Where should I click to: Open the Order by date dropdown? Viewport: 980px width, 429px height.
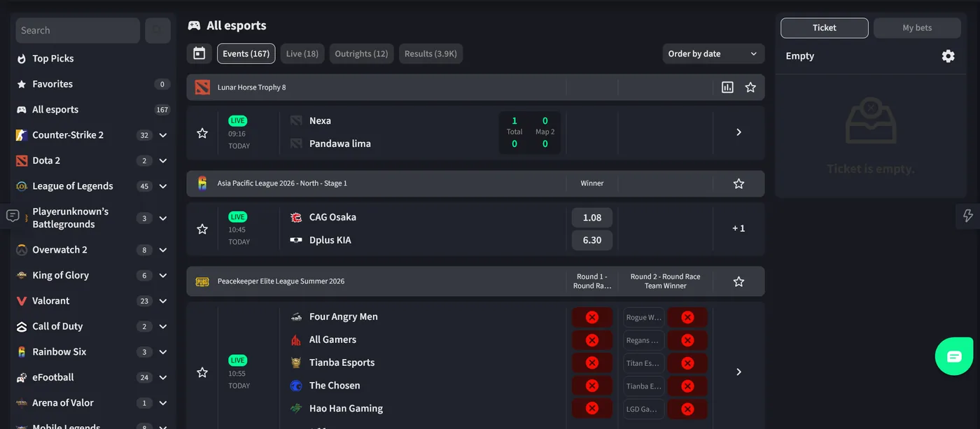[713, 54]
